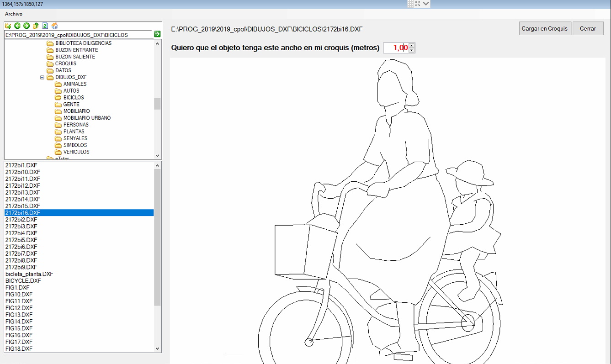Image resolution: width=611 pixels, height=364 pixels.
Task: Open the VEHICULOS folder
Action: (x=76, y=152)
